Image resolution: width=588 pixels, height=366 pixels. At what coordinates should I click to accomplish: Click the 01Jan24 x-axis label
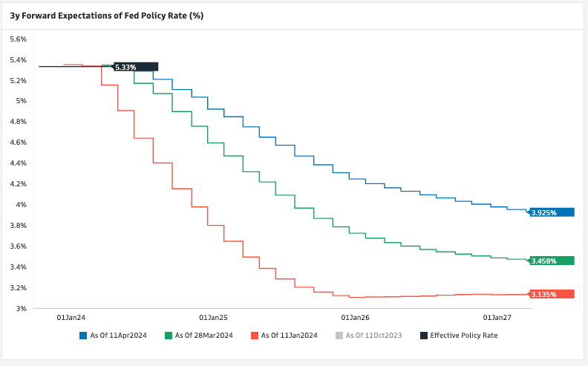(x=71, y=317)
